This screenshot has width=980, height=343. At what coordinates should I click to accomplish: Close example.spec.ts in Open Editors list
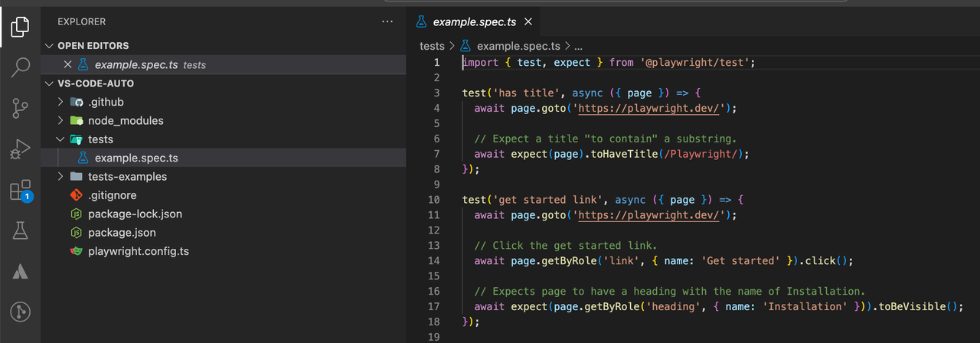coord(67,65)
